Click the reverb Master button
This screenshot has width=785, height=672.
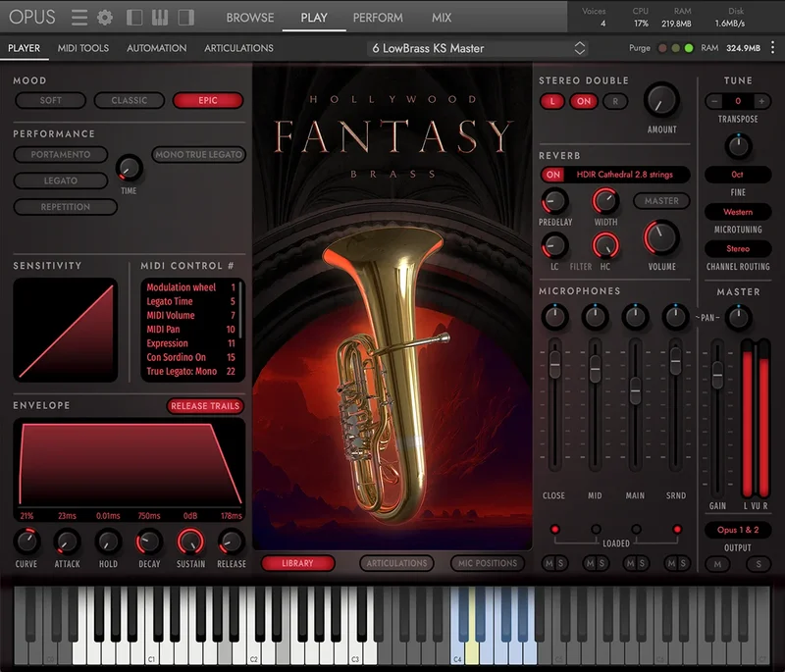coord(661,201)
